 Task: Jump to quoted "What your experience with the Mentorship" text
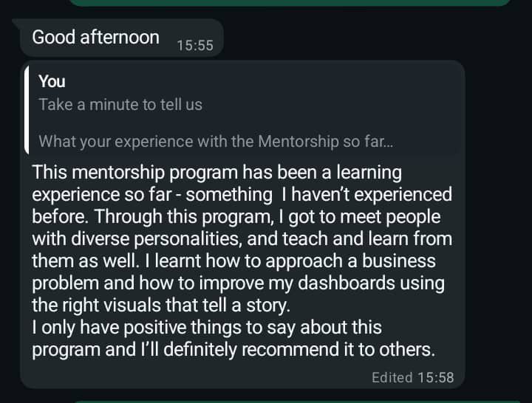pos(216,141)
